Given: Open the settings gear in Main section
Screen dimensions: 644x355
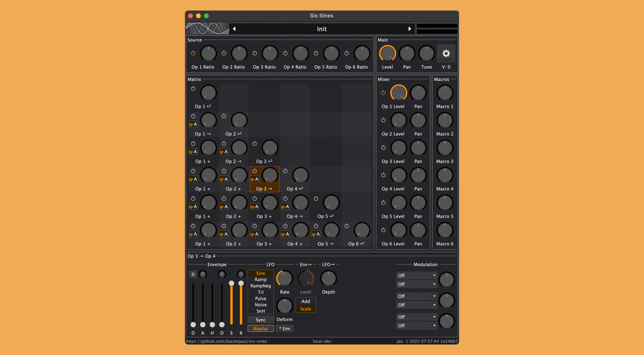Looking at the screenshot, I should 446,53.
